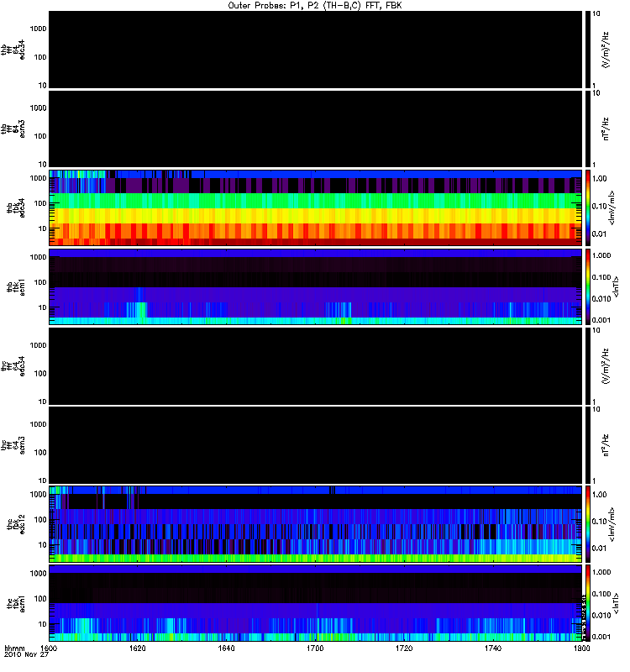Click the '<|mV/m|>' unit label of thb fbk edc34
Screen dimensions: 630x672
tap(612, 207)
